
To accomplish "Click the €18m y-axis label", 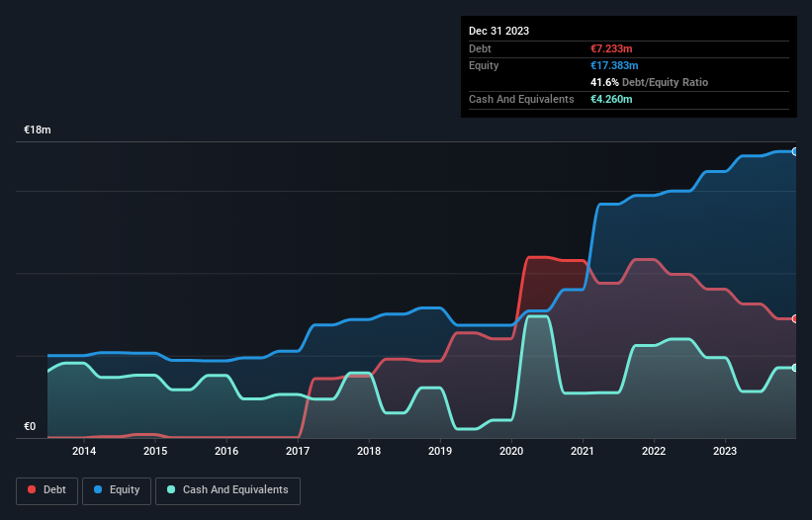I will tap(38, 130).
